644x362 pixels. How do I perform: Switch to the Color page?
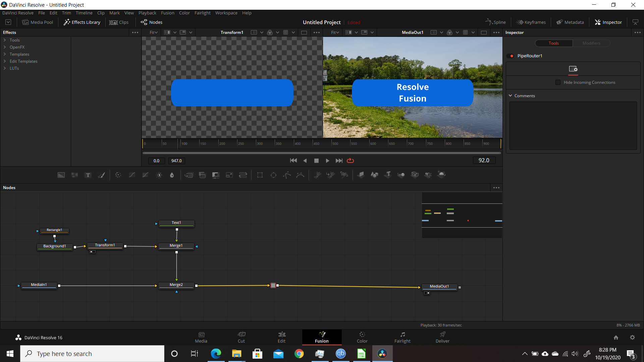(x=362, y=337)
